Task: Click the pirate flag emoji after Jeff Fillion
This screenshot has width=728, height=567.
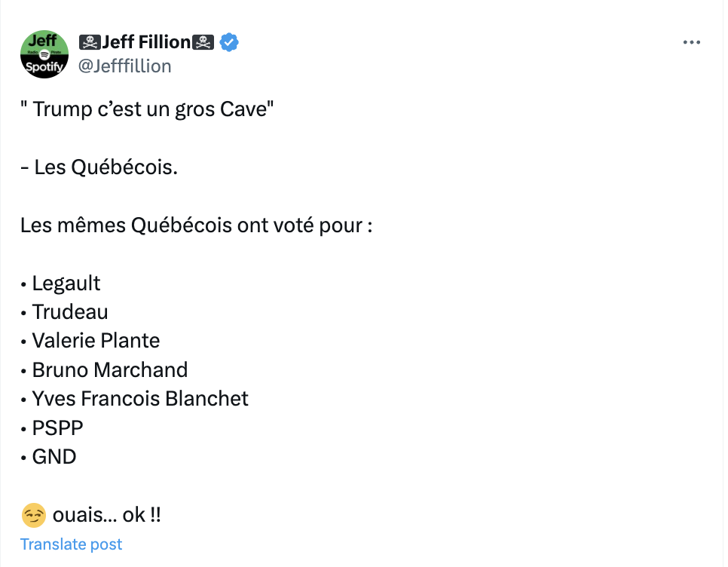Action: point(203,42)
